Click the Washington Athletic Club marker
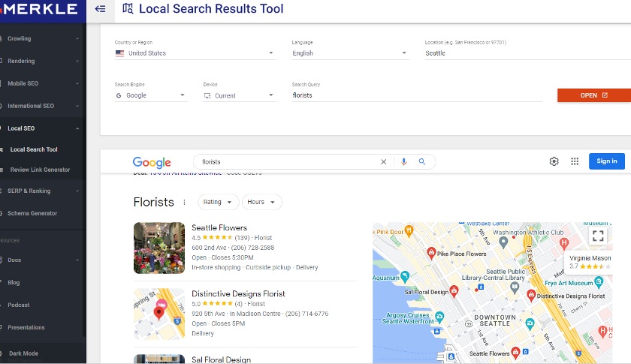The width and height of the screenshot is (631, 364). (503, 242)
